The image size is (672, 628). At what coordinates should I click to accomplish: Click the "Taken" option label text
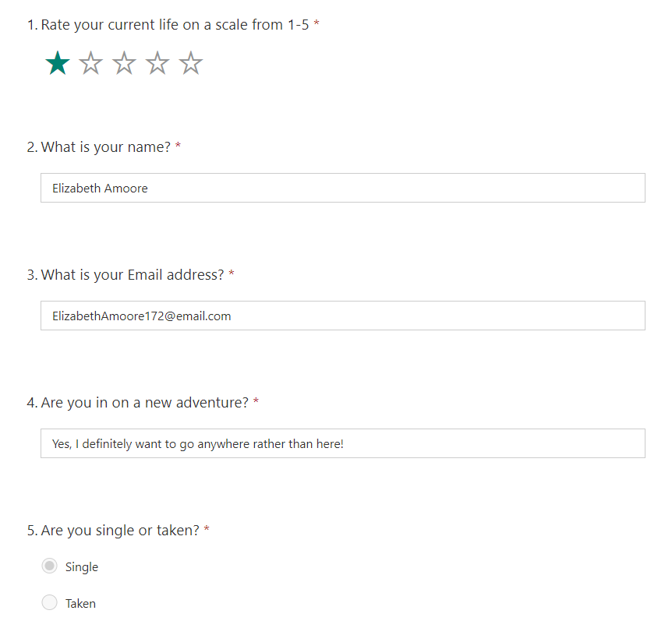pos(80,603)
